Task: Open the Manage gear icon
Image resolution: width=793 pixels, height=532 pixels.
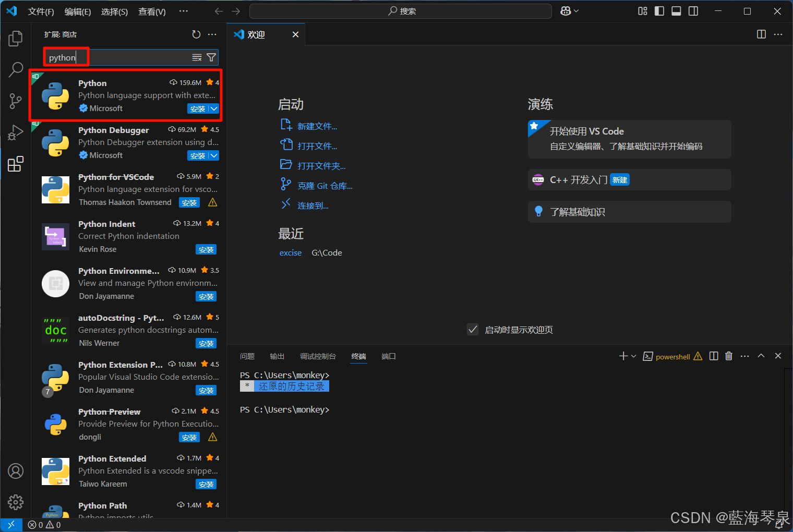Action: click(x=16, y=502)
